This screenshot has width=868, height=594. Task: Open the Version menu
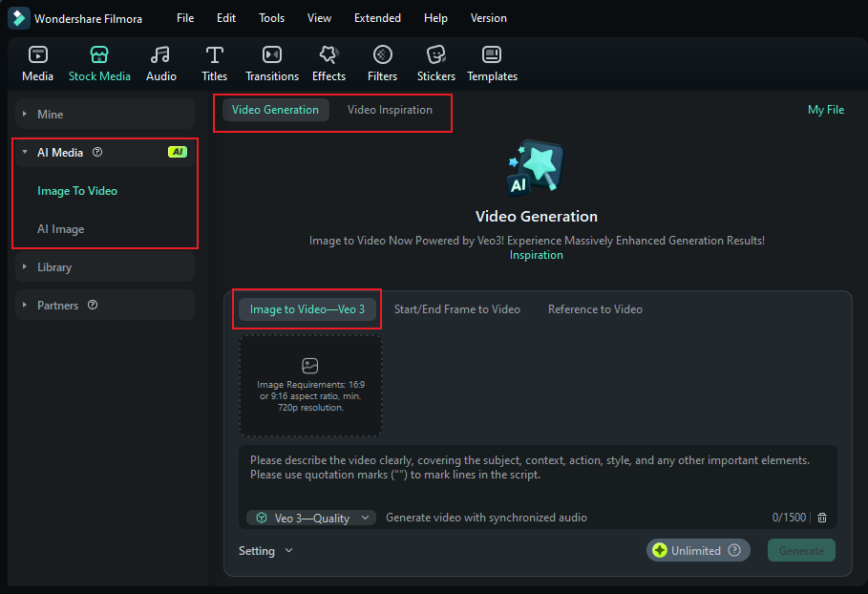pos(488,18)
